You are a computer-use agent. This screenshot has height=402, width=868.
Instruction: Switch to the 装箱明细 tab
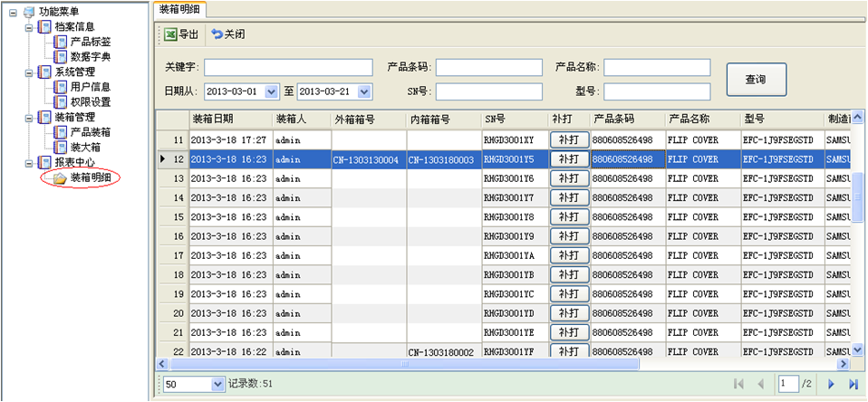(179, 8)
